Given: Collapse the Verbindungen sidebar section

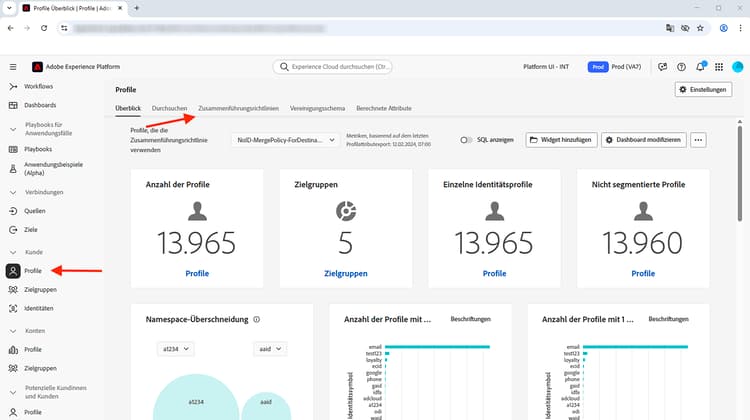Looking at the screenshot, I should pos(13,192).
